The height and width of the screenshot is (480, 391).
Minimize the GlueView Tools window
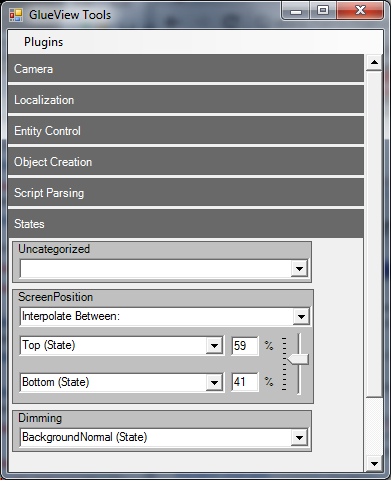pos(296,10)
